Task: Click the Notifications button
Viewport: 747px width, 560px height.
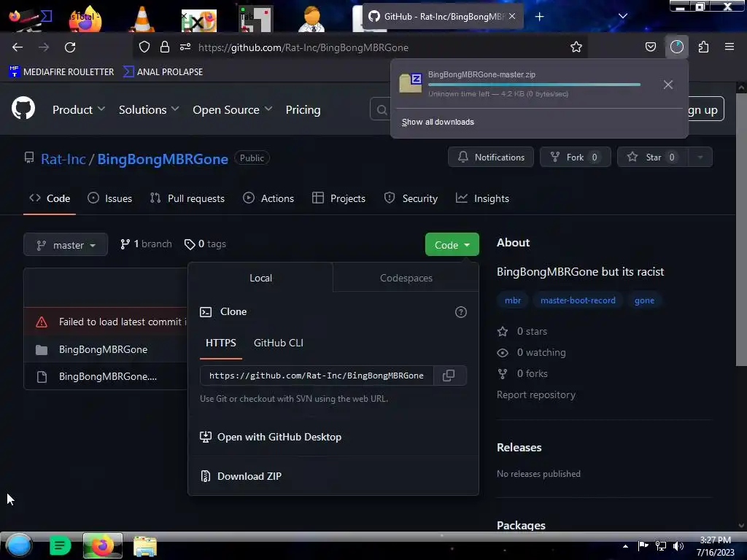Action: tap(491, 157)
